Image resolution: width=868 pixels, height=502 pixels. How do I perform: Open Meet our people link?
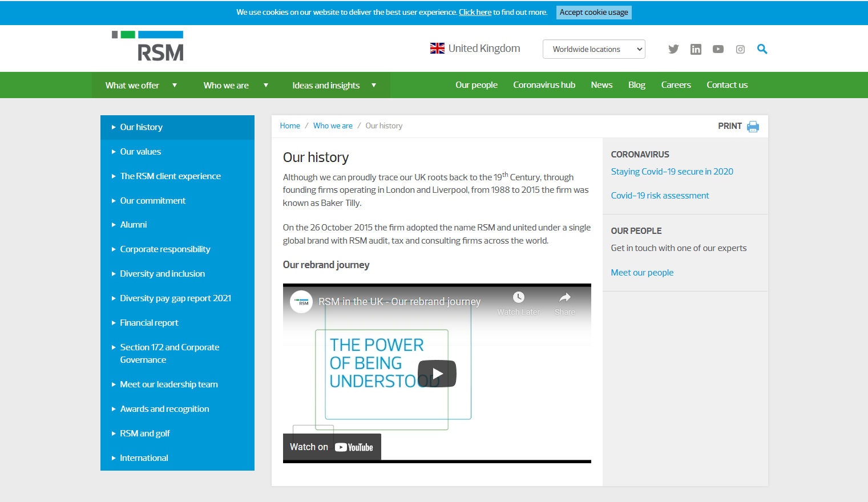click(x=642, y=273)
